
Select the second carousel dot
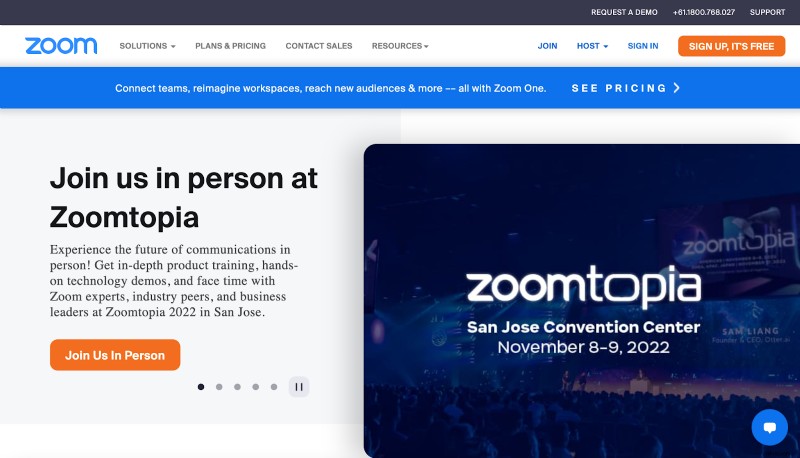pyautogui.click(x=219, y=386)
